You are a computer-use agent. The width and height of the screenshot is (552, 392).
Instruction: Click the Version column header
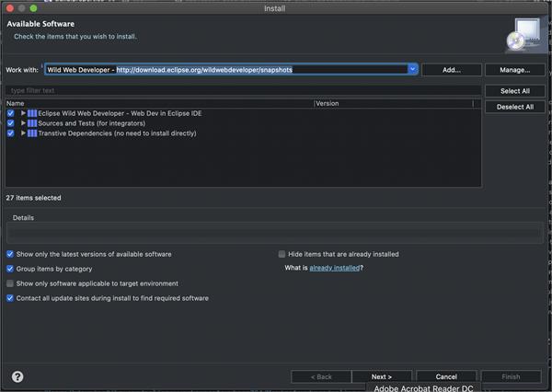(393, 104)
